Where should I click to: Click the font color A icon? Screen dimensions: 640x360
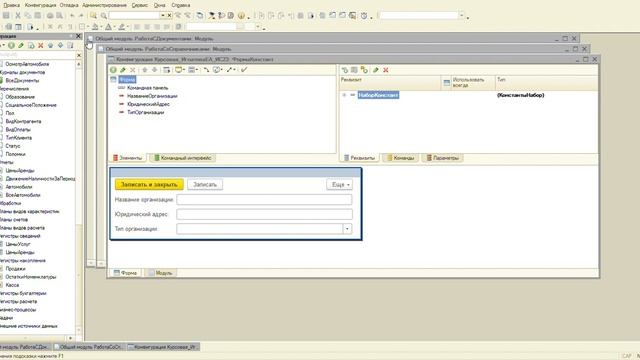(108, 27)
